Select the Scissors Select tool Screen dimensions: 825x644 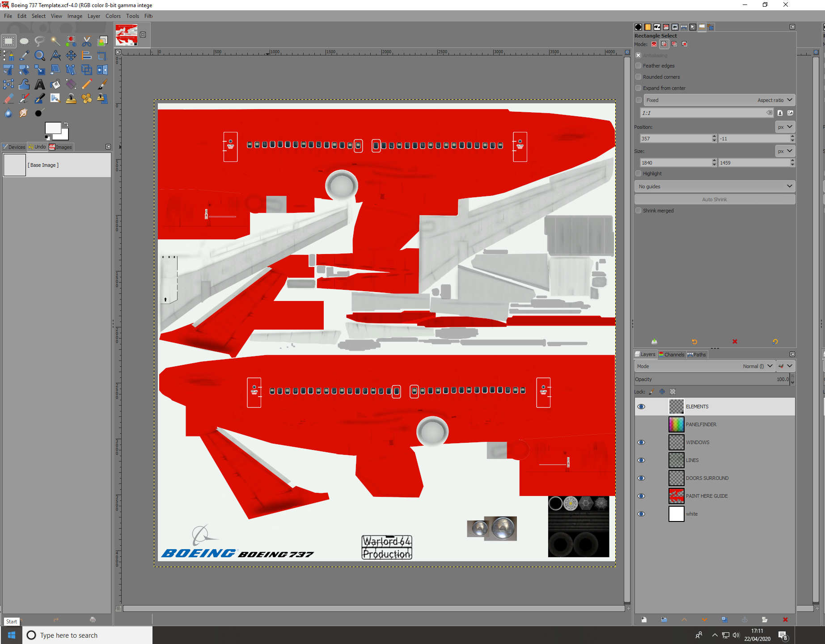point(87,41)
